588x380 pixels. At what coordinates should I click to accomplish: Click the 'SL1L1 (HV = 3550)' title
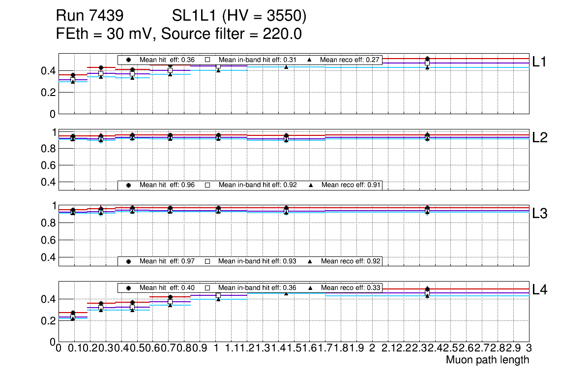click(x=239, y=17)
